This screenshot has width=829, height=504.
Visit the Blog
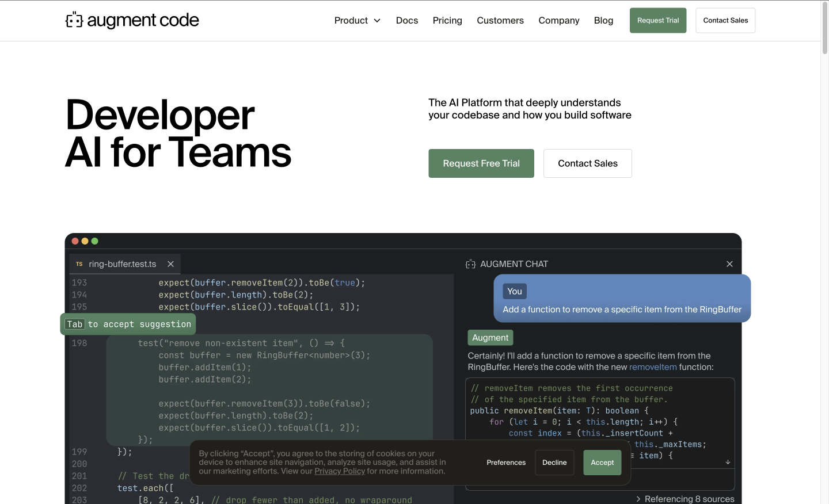click(x=603, y=20)
